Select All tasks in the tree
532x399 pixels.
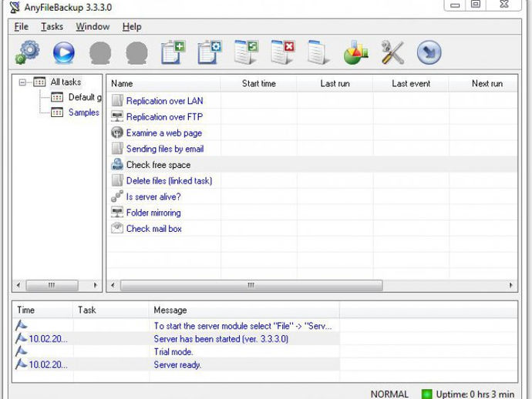click(66, 82)
